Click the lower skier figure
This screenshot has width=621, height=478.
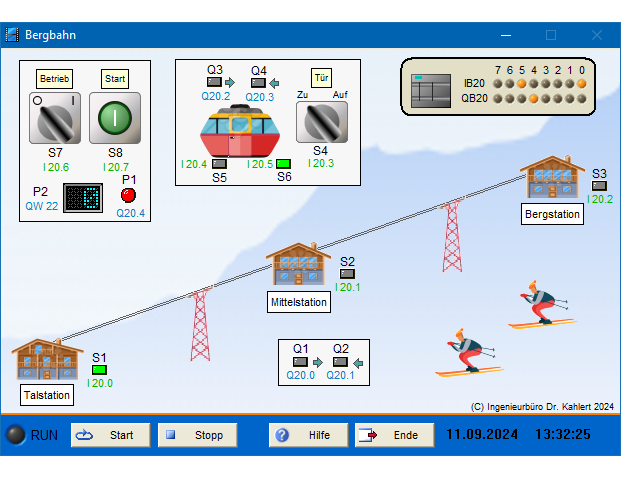click(x=469, y=352)
